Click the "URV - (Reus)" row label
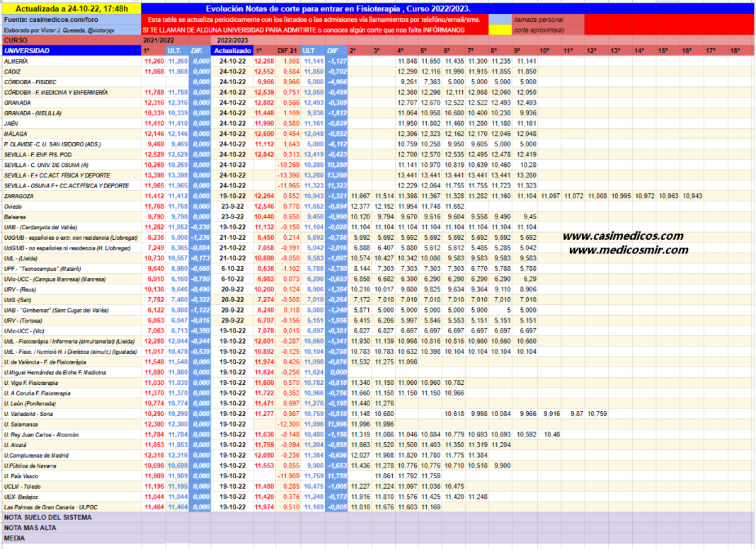This screenshot has height=549, width=756. point(20,289)
